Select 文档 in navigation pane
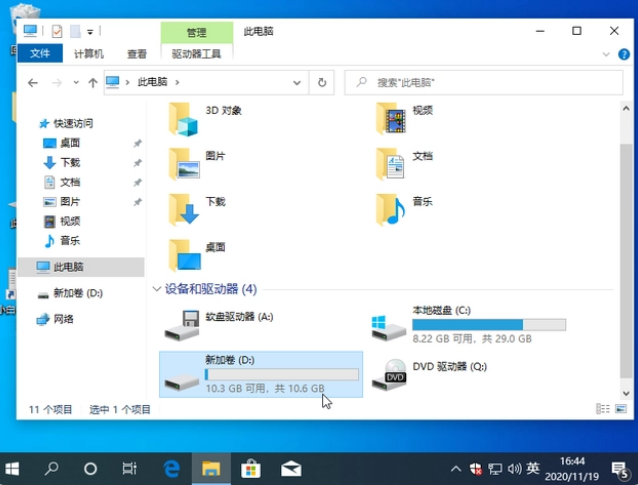638x485 pixels. [x=70, y=182]
